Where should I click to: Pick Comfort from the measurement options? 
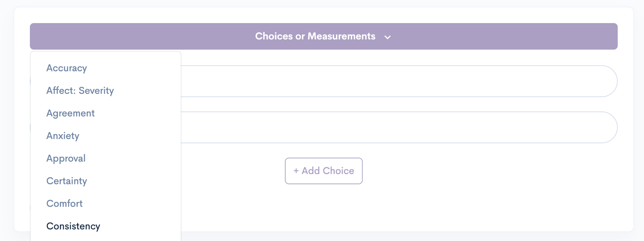pos(64,204)
